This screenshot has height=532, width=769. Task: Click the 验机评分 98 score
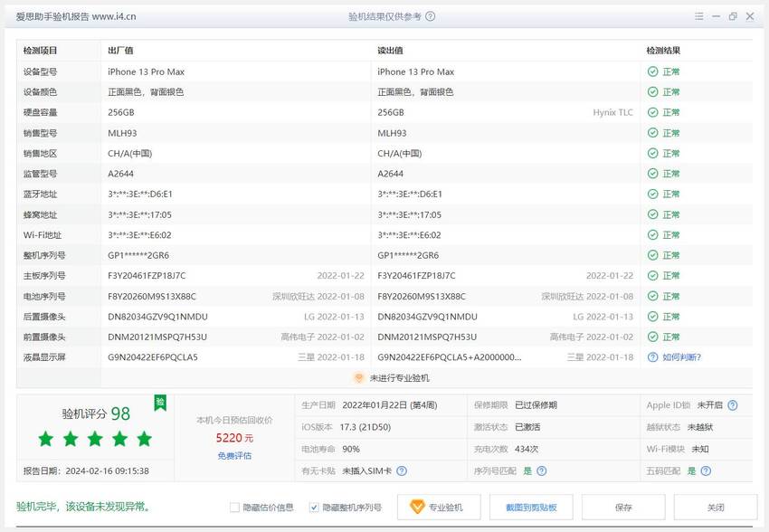pyautogui.click(x=96, y=413)
